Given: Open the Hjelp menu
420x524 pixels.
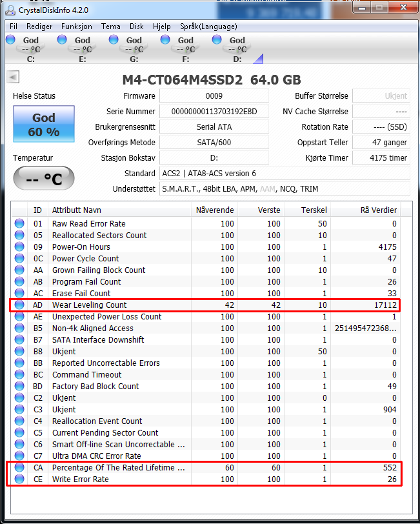Looking at the screenshot, I should point(162,26).
